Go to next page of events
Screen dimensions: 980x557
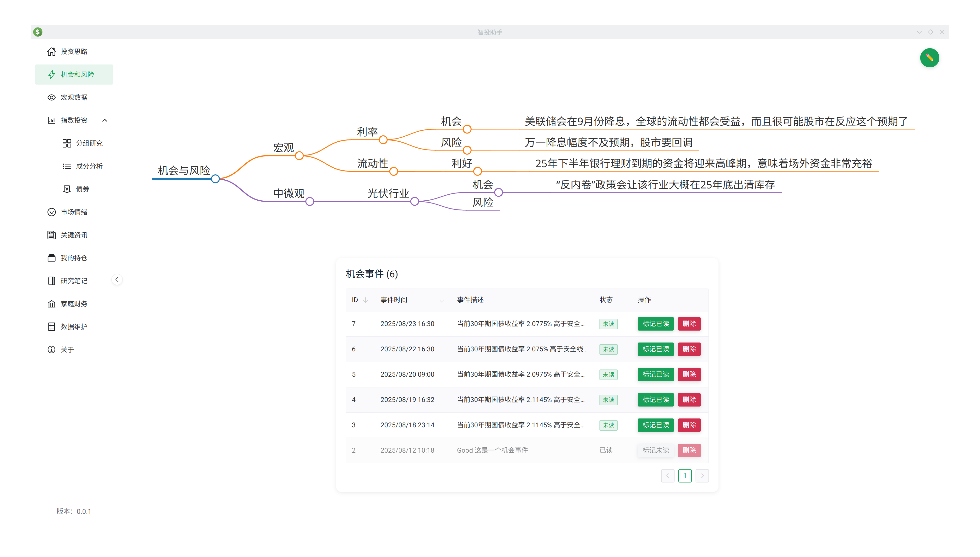click(702, 476)
